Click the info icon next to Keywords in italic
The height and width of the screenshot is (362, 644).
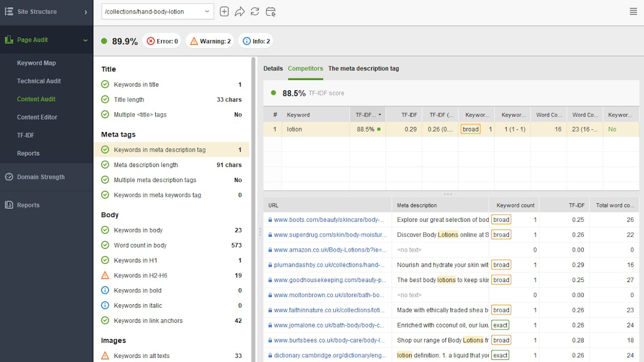(x=105, y=305)
